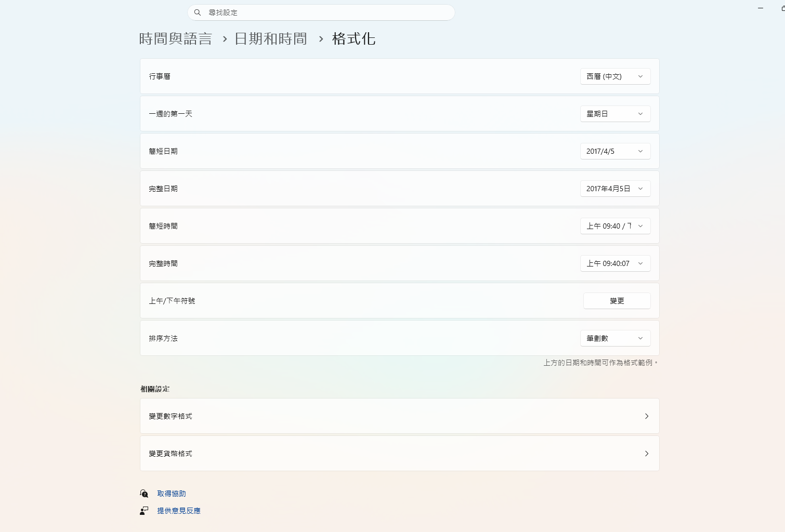Click the search magnifier icon

click(198, 12)
